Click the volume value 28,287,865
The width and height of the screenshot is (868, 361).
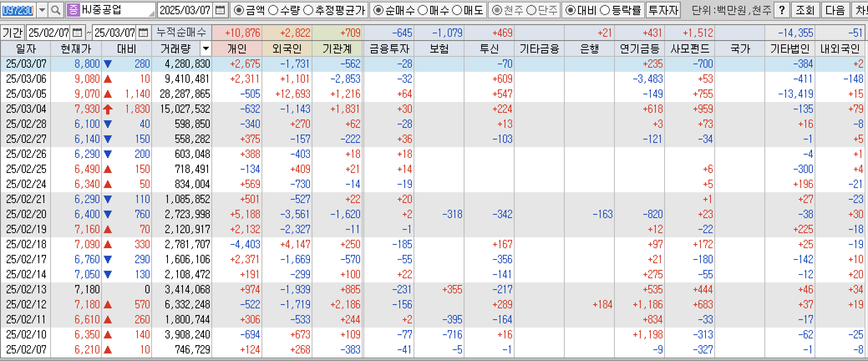coord(185,94)
